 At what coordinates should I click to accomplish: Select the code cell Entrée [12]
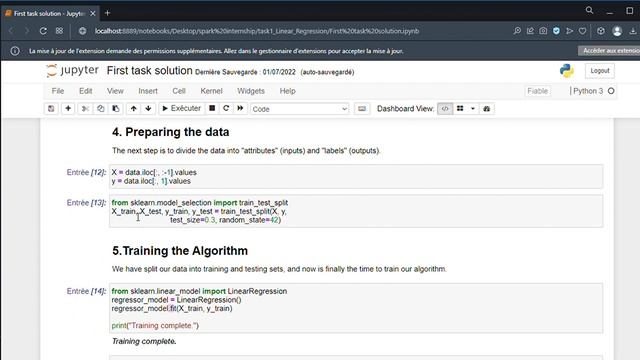pyautogui.click(x=356, y=177)
